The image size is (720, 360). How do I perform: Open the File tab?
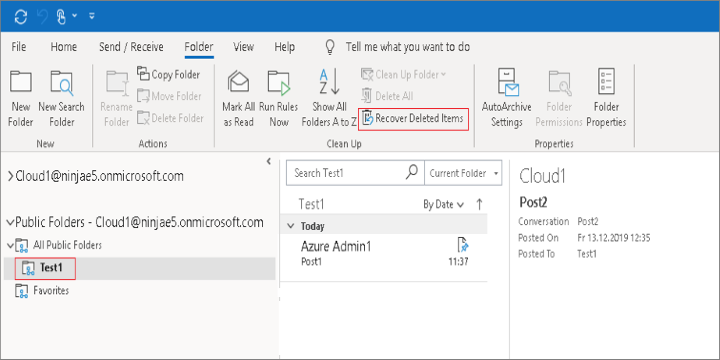click(x=19, y=47)
